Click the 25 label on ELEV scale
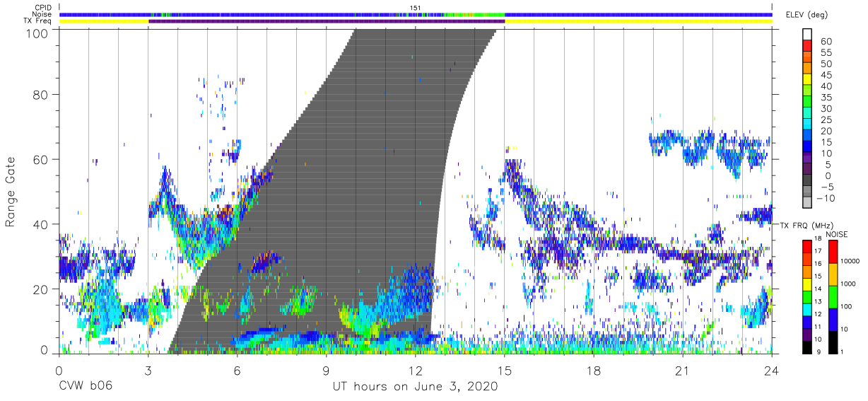 (826, 120)
